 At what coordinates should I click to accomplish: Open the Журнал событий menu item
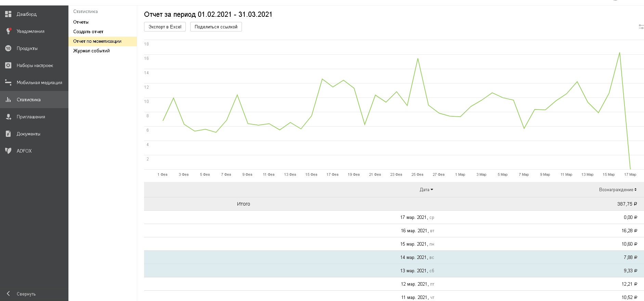coord(91,51)
